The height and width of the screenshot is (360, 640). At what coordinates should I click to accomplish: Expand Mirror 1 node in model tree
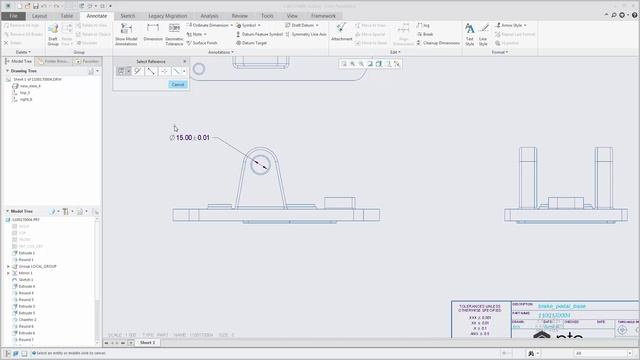pos(8,273)
